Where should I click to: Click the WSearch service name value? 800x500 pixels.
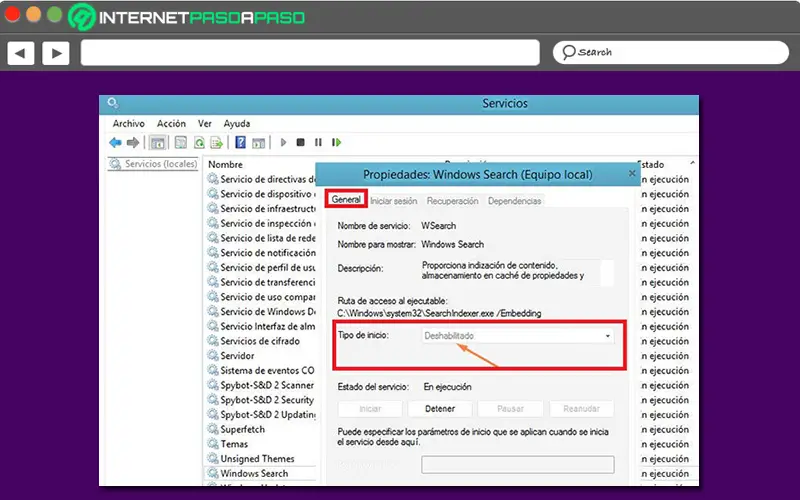(439, 226)
